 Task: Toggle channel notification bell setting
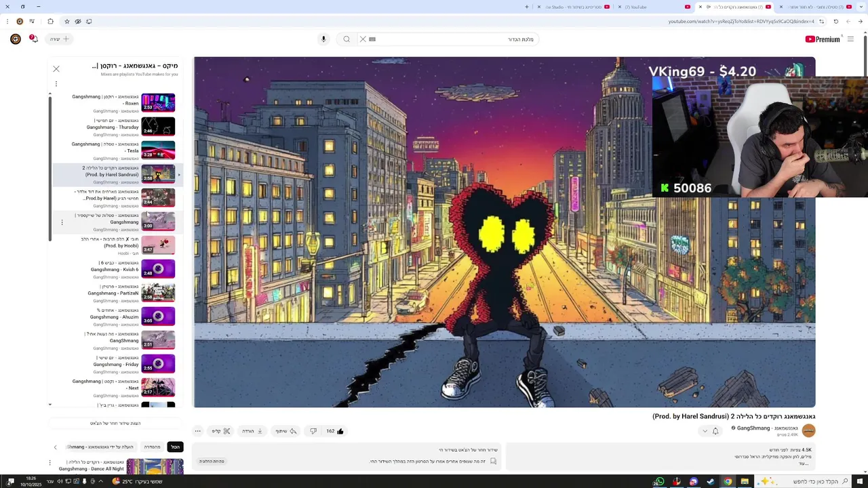715,431
